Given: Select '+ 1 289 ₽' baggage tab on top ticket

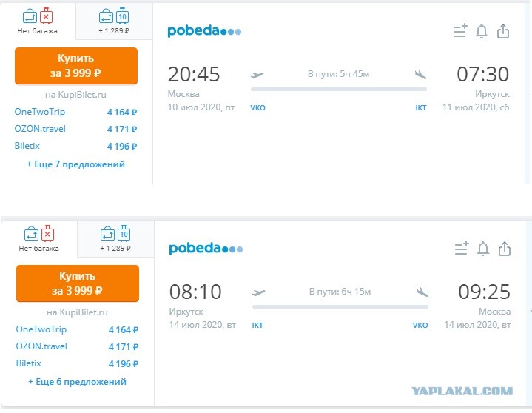Looking at the screenshot, I should 114,21.
